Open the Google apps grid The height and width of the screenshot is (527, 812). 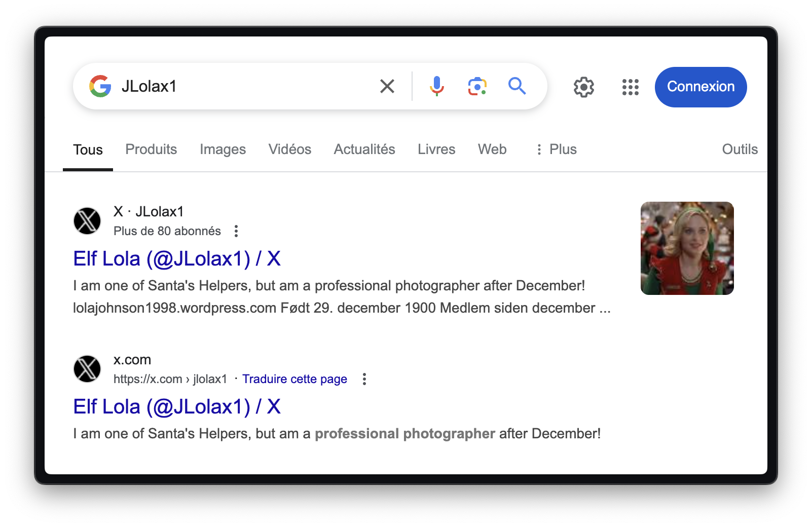[631, 87]
